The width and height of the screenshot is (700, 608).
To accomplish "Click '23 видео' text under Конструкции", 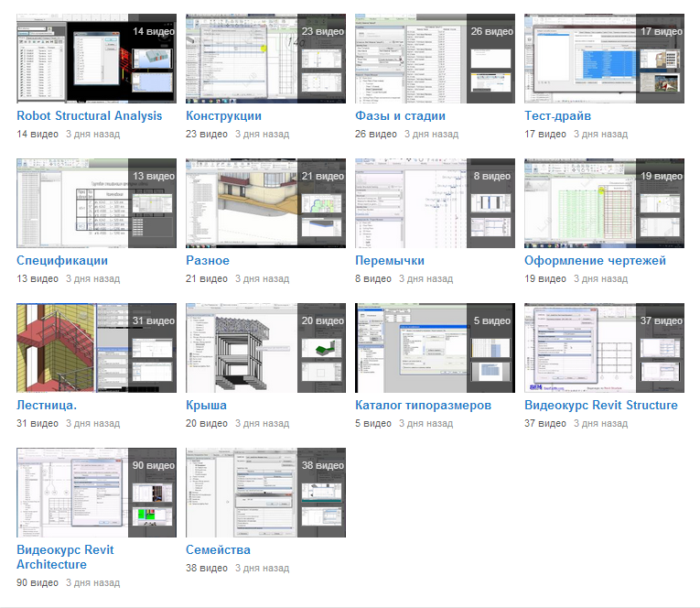I will (207, 134).
